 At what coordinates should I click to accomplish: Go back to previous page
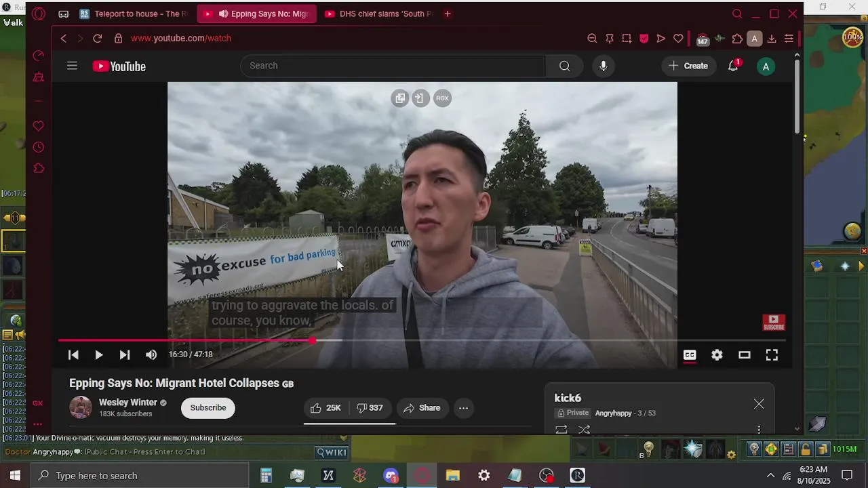(x=64, y=39)
